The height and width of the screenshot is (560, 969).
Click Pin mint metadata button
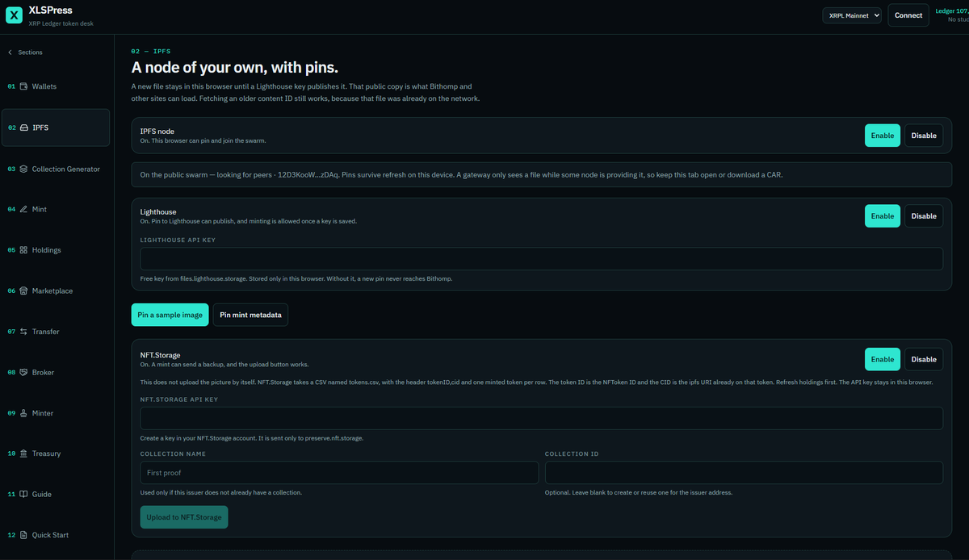(x=251, y=315)
